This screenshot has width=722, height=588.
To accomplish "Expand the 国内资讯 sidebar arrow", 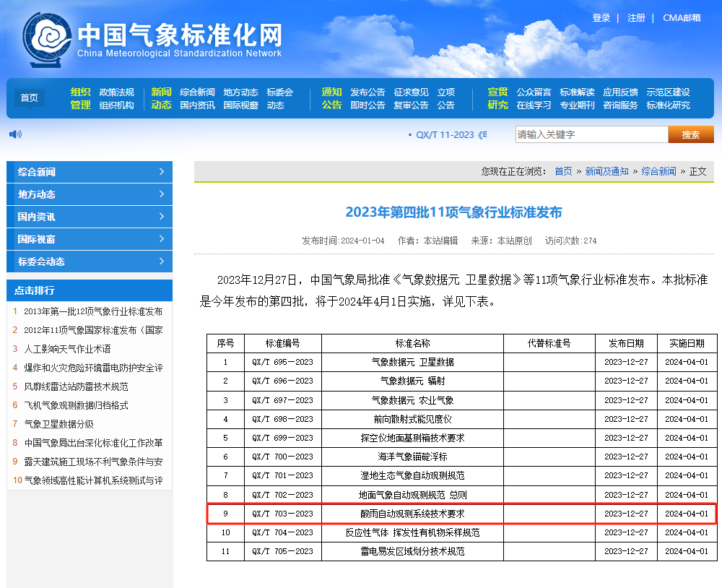I will point(162,217).
